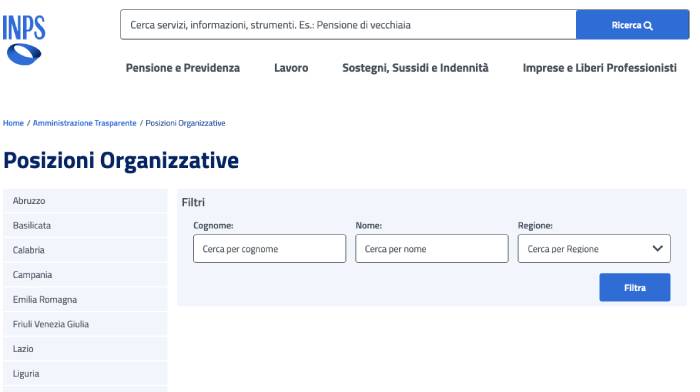Select Emilia Romagna in region list
This screenshot has width=700, height=392.
pos(85,300)
